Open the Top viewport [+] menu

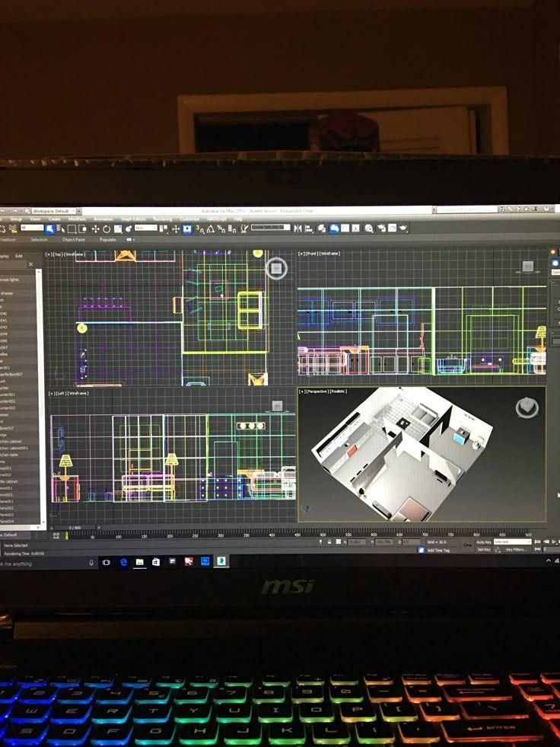click(x=48, y=254)
